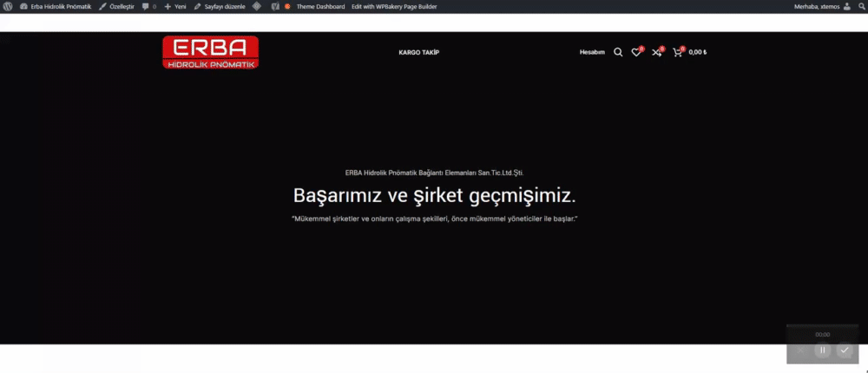The width and height of the screenshot is (868, 373).
Task: Open the Hesabım account link
Action: tap(592, 53)
